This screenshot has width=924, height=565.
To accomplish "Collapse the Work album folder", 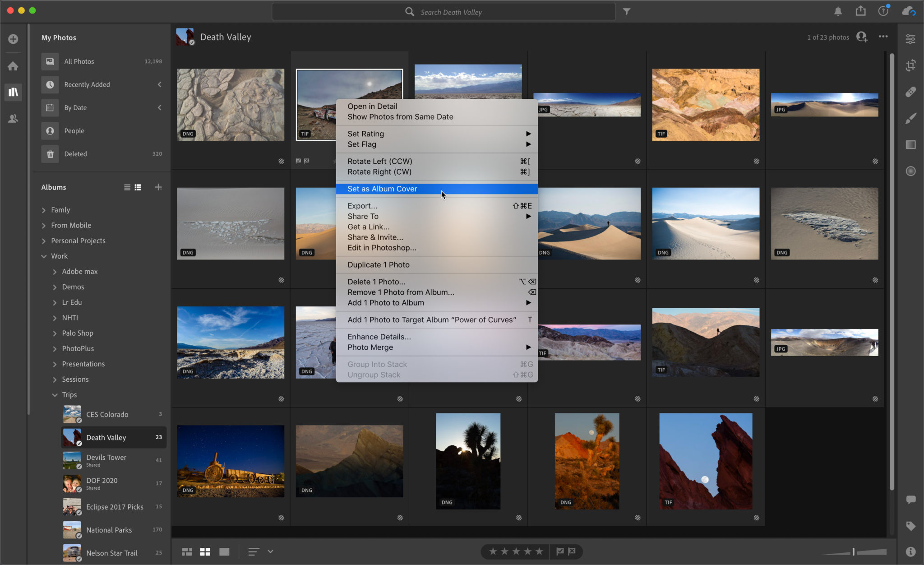I will (x=44, y=256).
